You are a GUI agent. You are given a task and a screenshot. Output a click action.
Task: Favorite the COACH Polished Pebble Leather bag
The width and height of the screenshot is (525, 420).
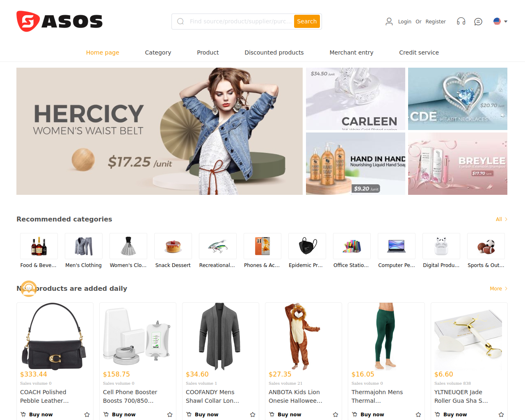tap(87, 415)
